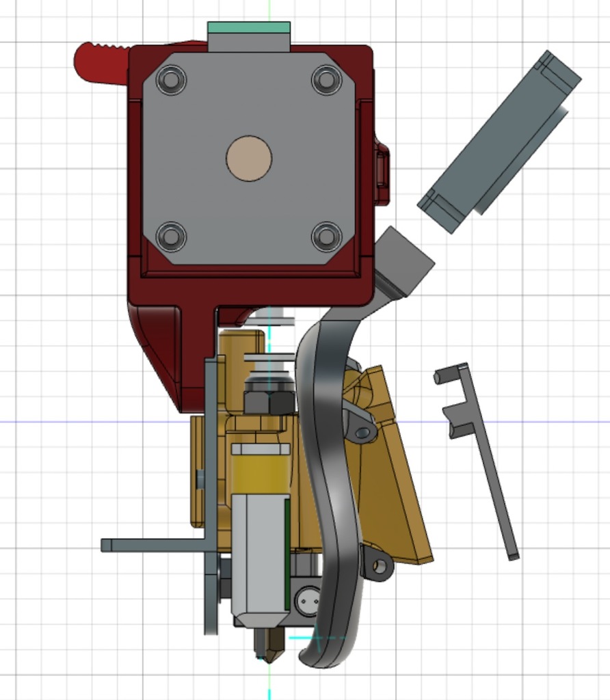
Task: Select the bottom-right motor mounting screw
Action: pyautogui.click(x=326, y=236)
